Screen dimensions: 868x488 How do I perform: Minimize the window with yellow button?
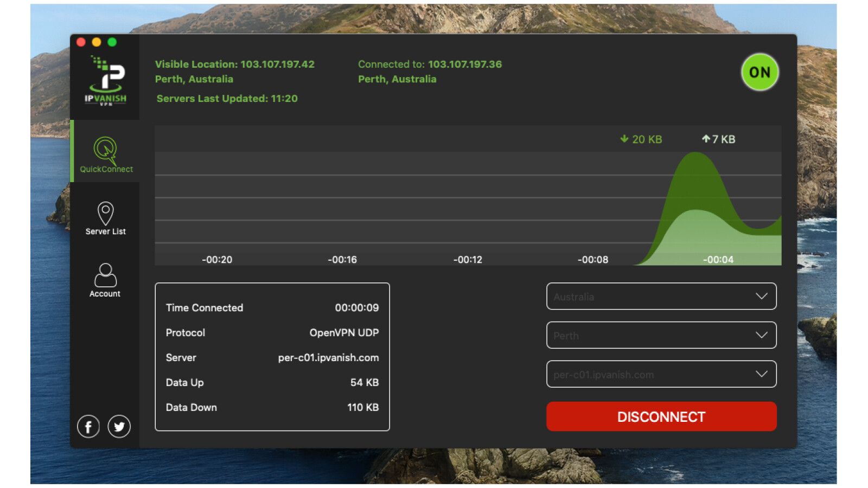coord(97,42)
